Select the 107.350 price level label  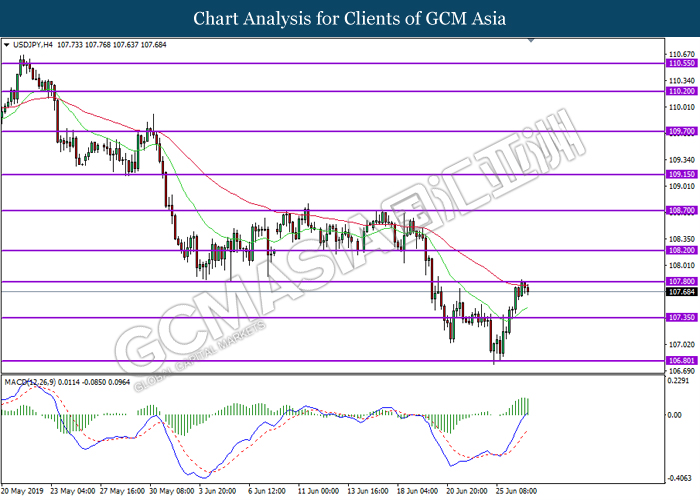point(681,317)
